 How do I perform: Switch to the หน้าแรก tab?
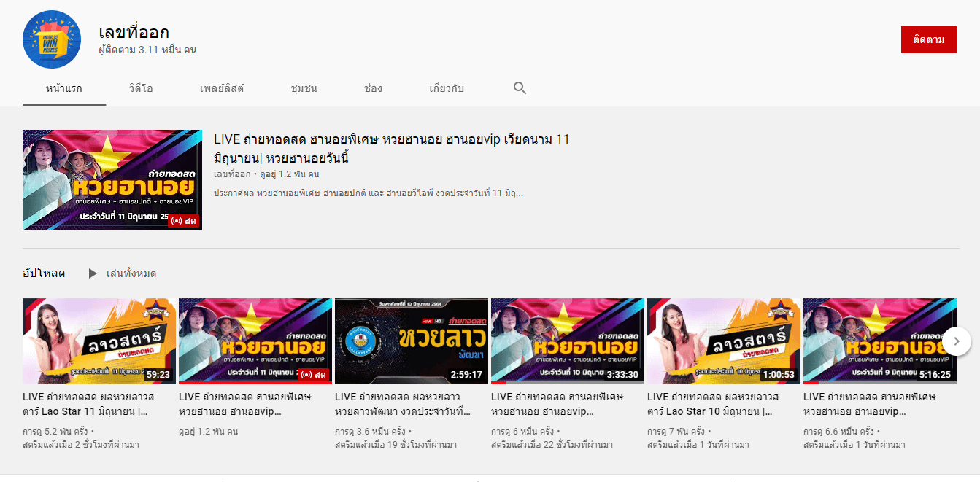(x=64, y=88)
